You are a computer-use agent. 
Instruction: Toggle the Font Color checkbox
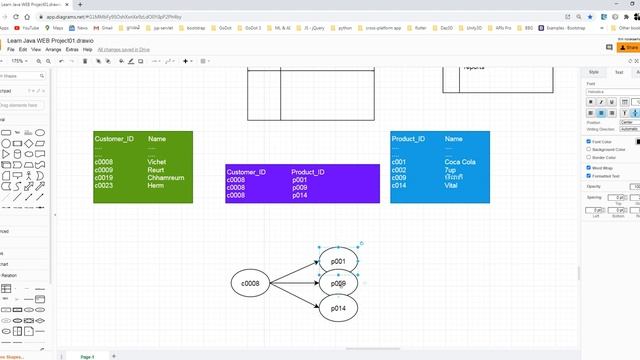point(589,141)
